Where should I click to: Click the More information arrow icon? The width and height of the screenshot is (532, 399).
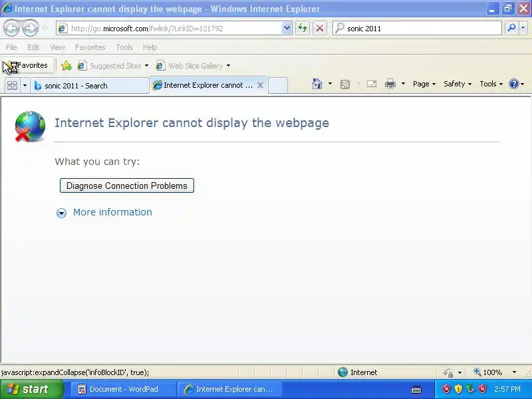61,213
